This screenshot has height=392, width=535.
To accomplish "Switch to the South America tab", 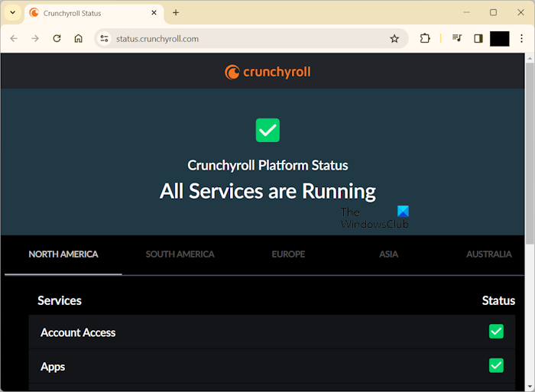I will point(180,254).
